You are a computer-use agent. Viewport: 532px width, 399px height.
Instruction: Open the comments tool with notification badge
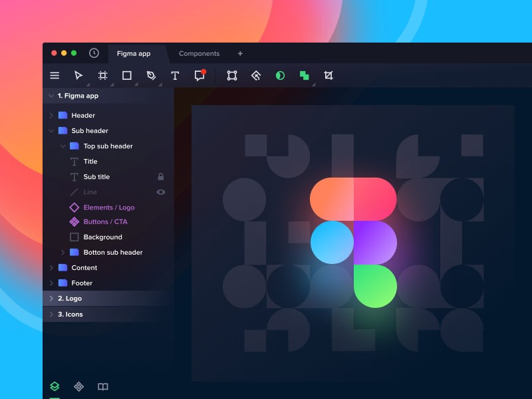[199, 75]
